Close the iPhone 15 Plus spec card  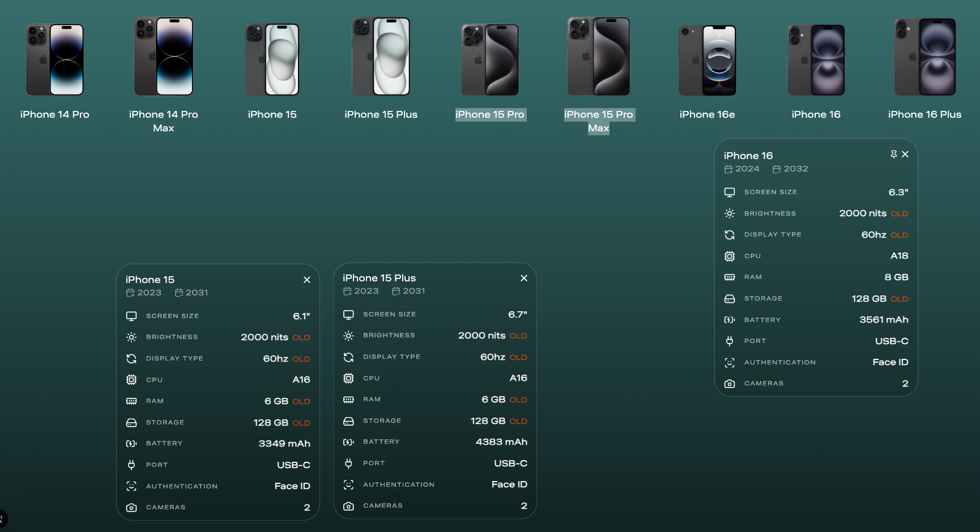[523, 278]
